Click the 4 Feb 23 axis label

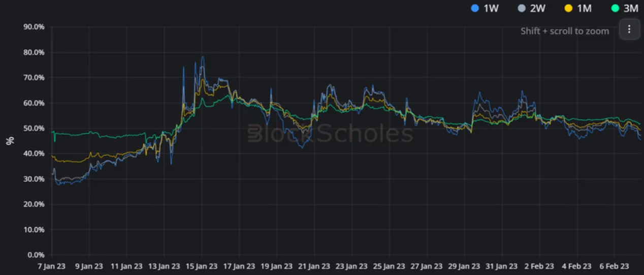(577, 266)
